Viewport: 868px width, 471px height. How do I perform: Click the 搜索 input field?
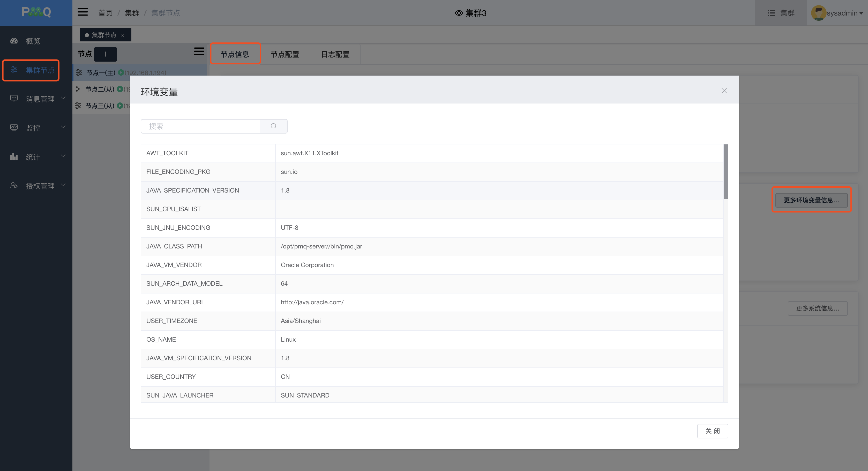pos(200,126)
